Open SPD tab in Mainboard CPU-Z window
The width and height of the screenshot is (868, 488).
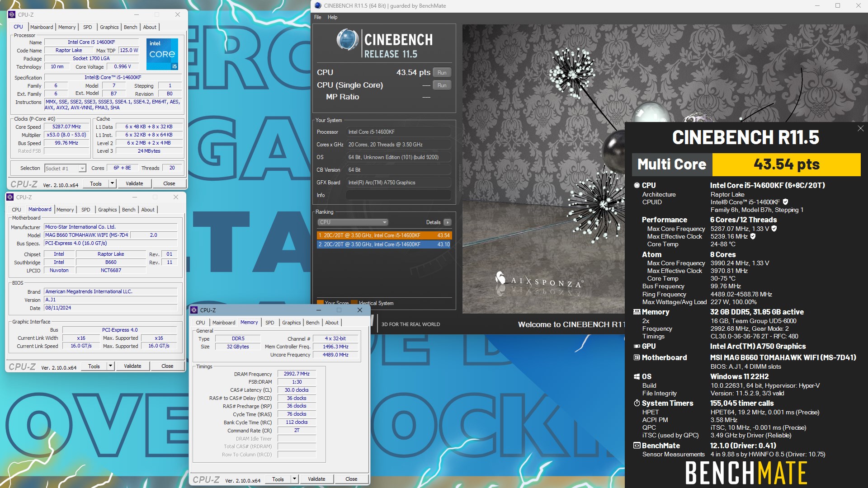point(85,210)
